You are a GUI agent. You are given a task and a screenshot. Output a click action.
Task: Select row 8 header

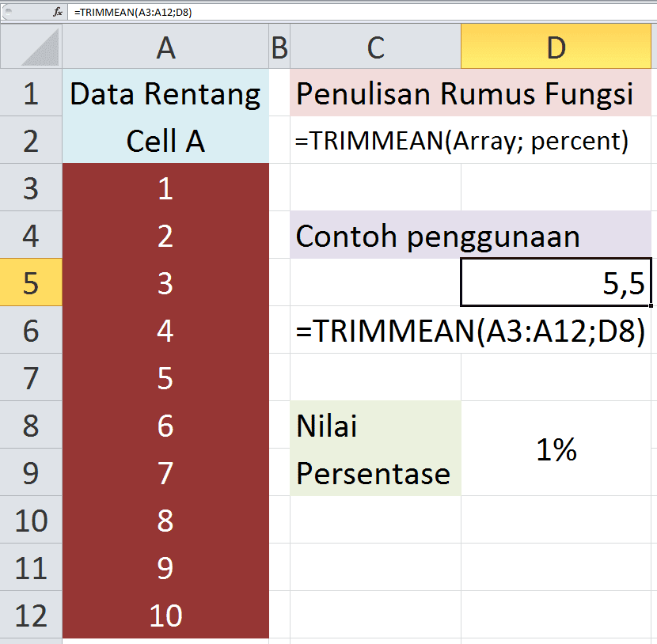click(x=31, y=425)
